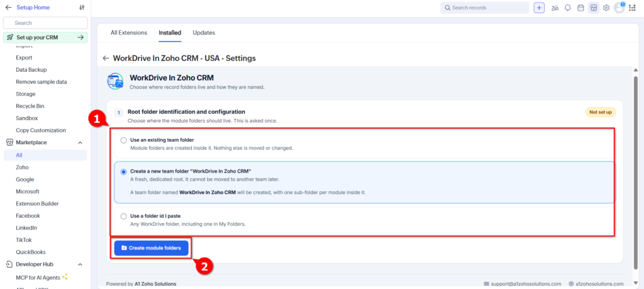Open Remove sample data in sidebar
The height and width of the screenshot is (289, 644).
coord(41,82)
